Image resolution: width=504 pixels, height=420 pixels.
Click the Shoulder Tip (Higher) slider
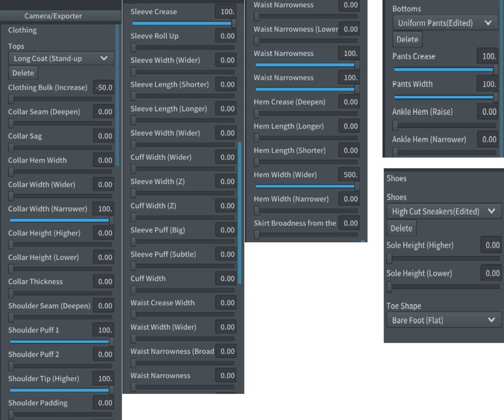61,390
